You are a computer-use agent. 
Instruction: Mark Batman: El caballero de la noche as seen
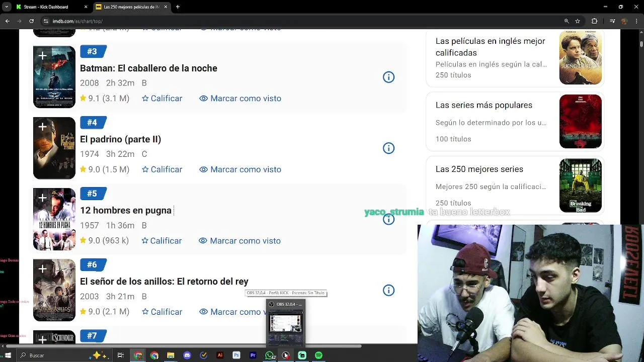[240, 99]
